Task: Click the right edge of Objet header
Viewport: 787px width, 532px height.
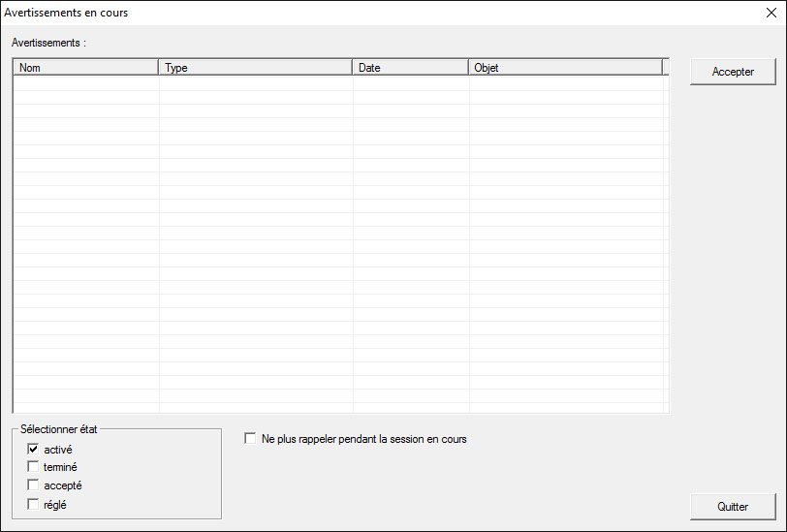Action: tap(662, 68)
